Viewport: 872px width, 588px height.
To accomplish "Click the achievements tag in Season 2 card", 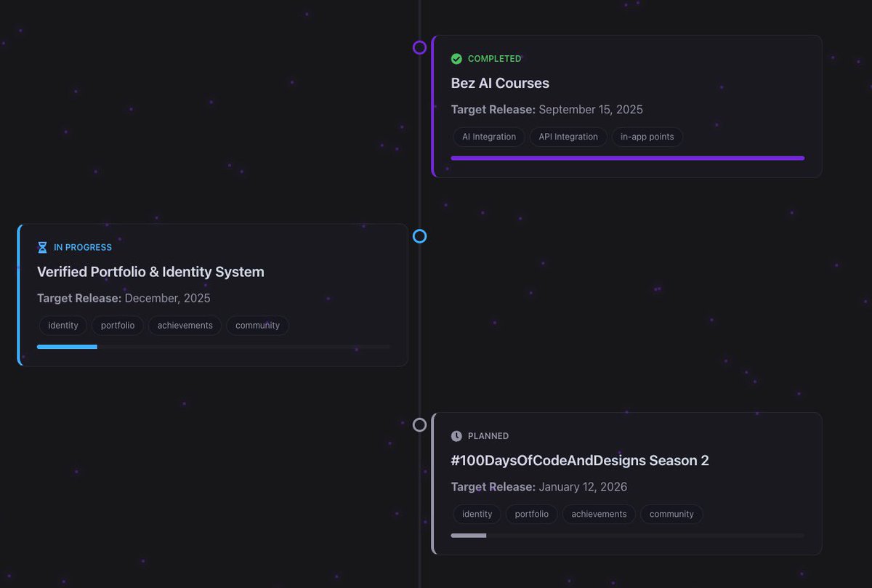I will [x=599, y=514].
